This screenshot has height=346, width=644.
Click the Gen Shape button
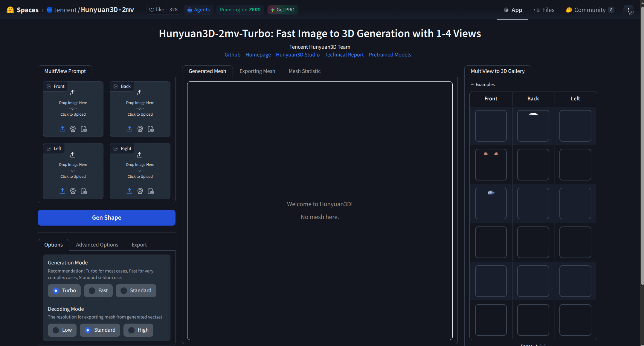click(106, 218)
